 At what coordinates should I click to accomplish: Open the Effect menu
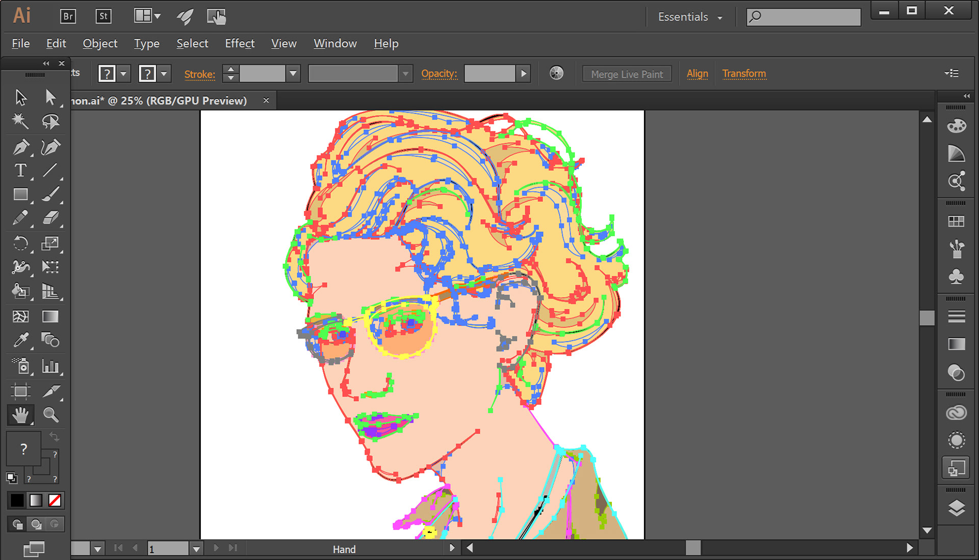click(x=240, y=43)
